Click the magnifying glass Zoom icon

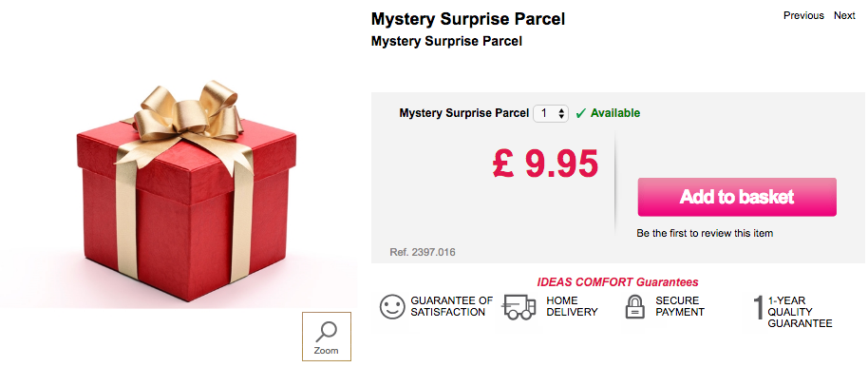pos(326,332)
